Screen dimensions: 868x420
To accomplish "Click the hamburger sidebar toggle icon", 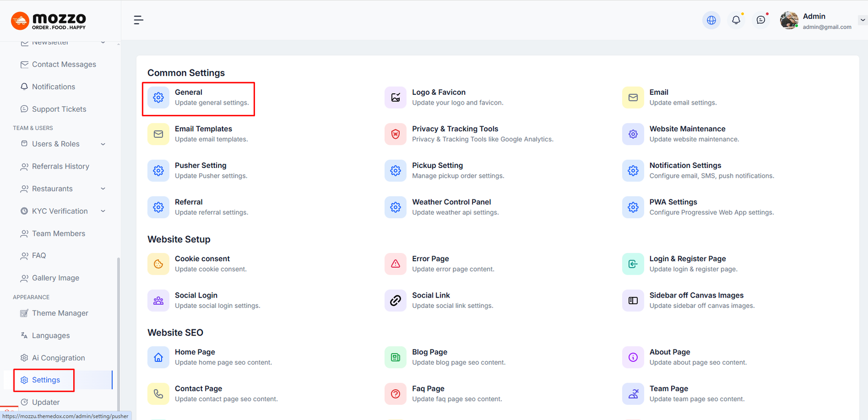I will pos(138,20).
